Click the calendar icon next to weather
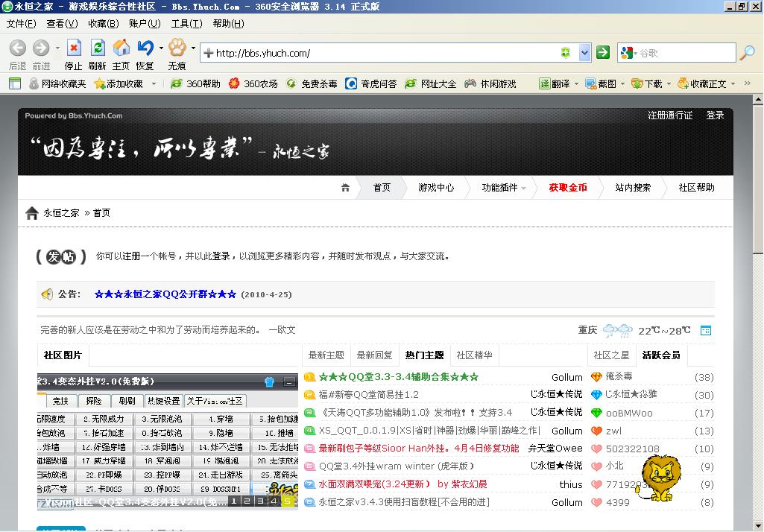Viewport: 764px width, 532px height. pyautogui.click(x=706, y=330)
